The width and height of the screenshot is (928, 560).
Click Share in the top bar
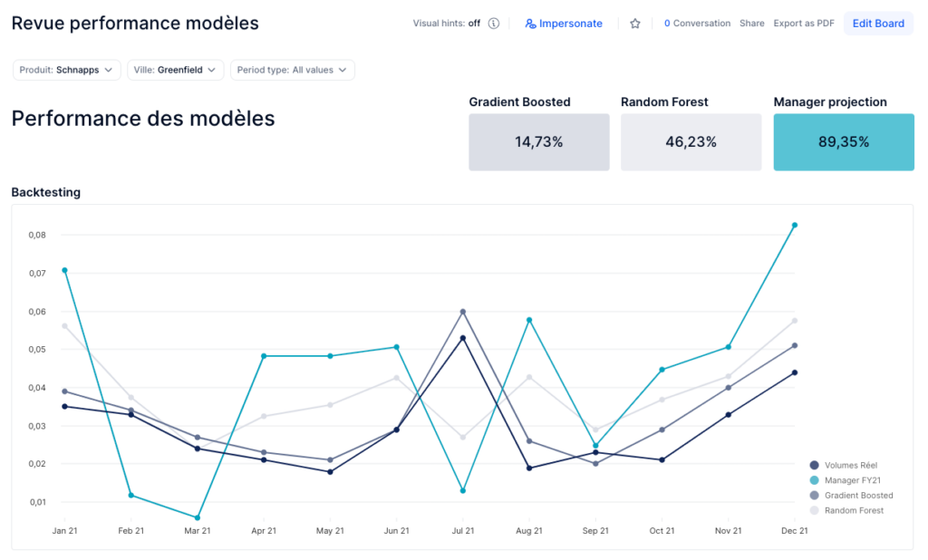click(x=751, y=24)
